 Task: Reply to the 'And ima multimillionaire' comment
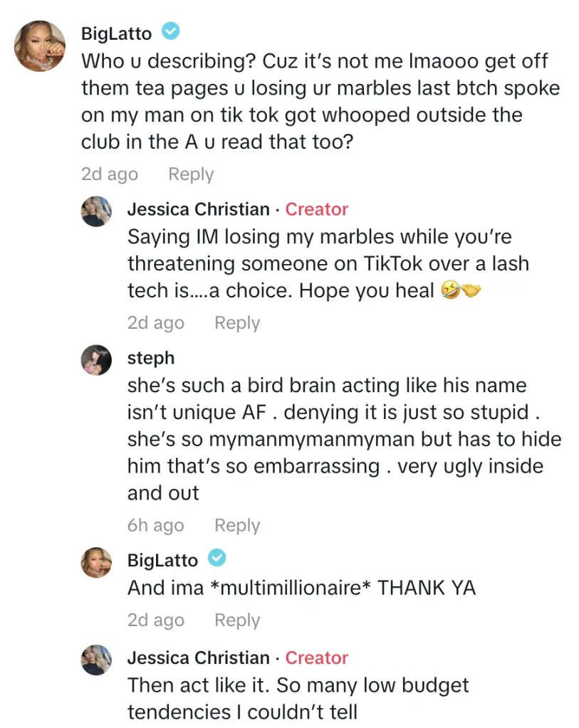tap(237, 621)
